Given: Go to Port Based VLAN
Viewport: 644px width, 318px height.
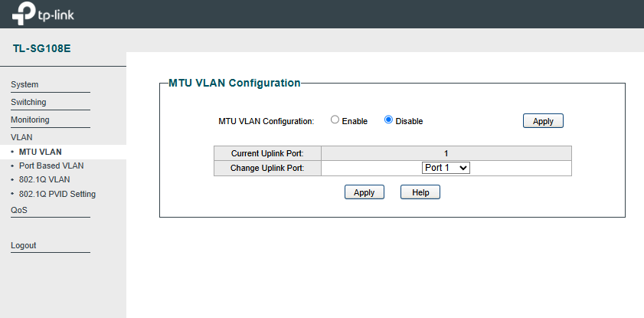Looking at the screenshot, I should pos(51,166).
